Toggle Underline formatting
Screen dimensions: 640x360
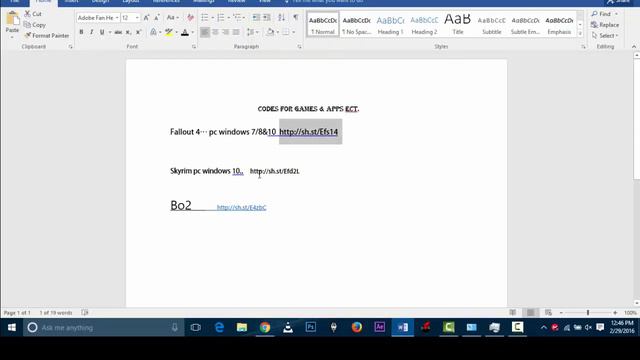coord(102,32)
